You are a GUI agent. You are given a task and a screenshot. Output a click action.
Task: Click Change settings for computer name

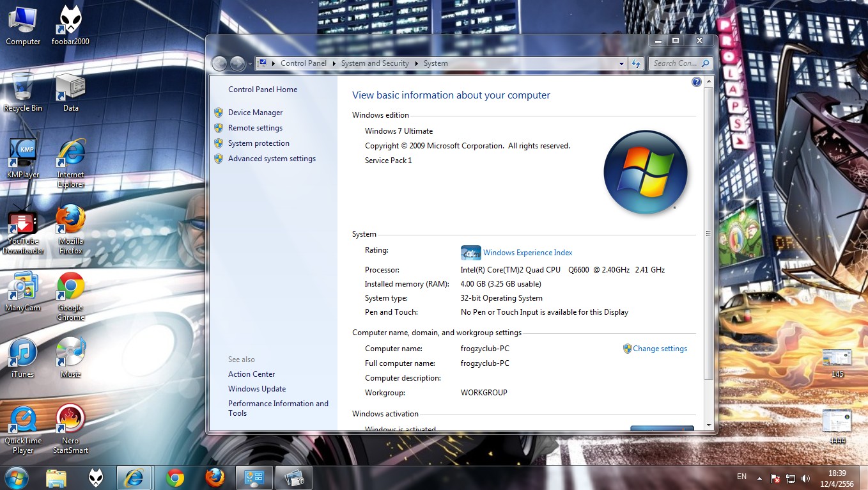pos(660,349)
